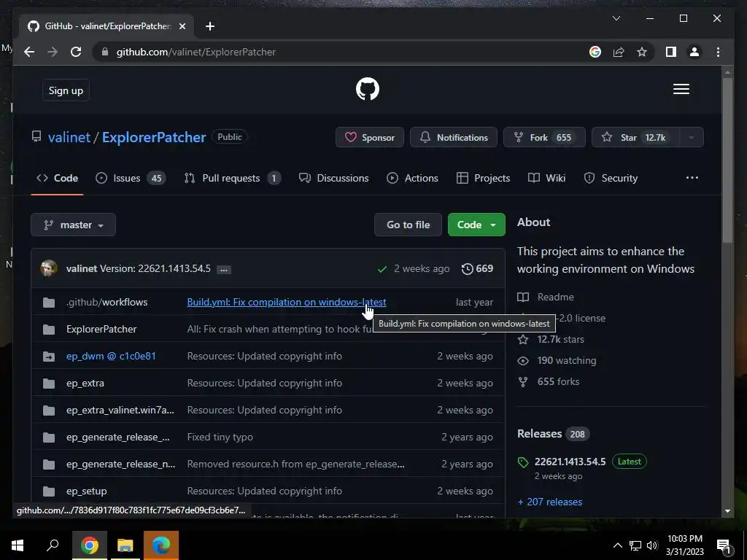The width and height of the screenshot is (747, 560).
Task: Click the Notifications button
Action: point(454,138)
